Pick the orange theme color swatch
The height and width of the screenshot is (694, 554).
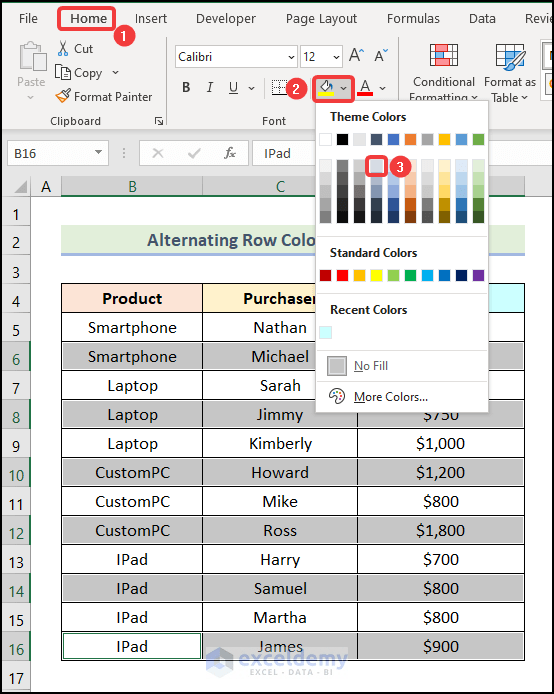click(410, 140)
